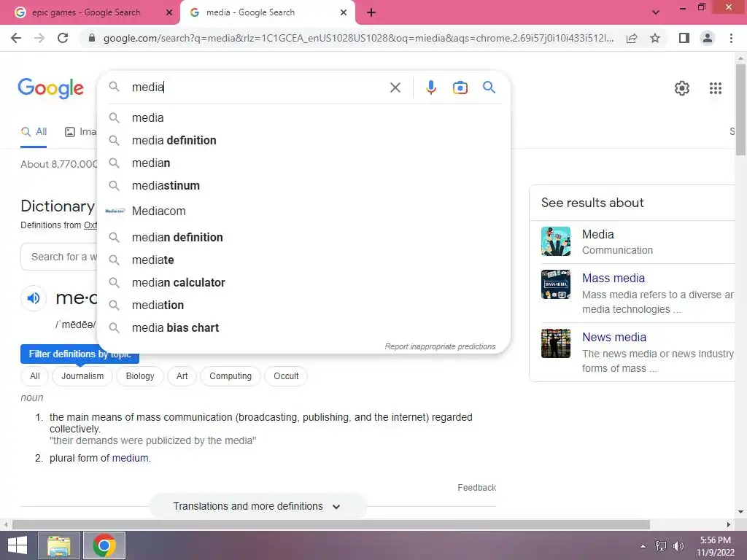Viewport: 747px width, 560px height.
Task: Open the Chrome three-dot menu
Action: coord(731,38)
